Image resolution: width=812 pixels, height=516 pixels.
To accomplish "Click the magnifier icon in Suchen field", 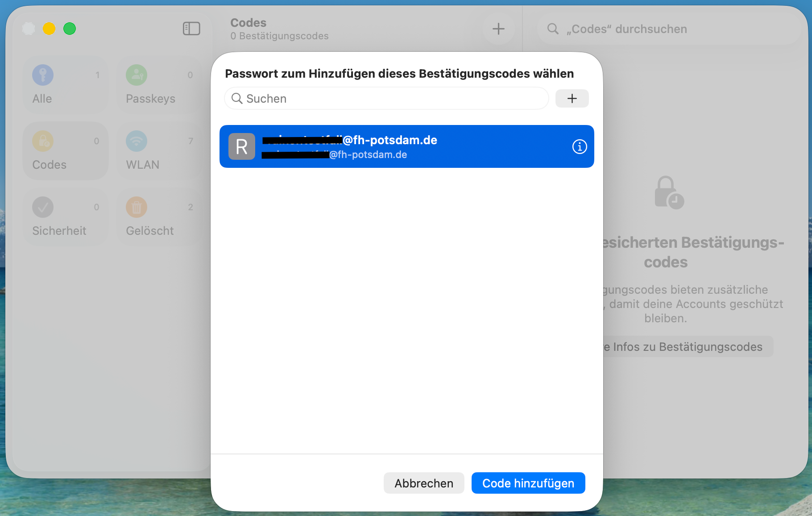I will click(237, 98).
